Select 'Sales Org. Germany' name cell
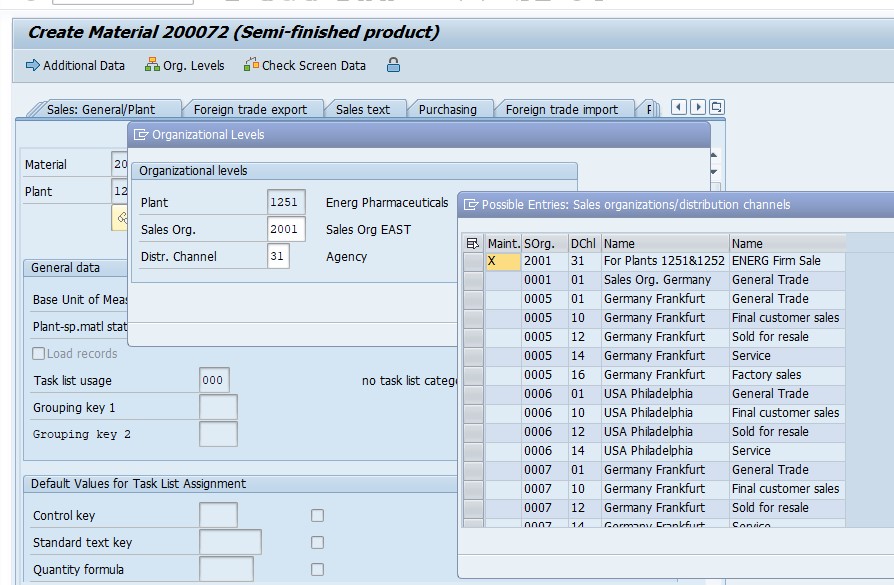Screen dimensions: 894x585 pos(664,280)
